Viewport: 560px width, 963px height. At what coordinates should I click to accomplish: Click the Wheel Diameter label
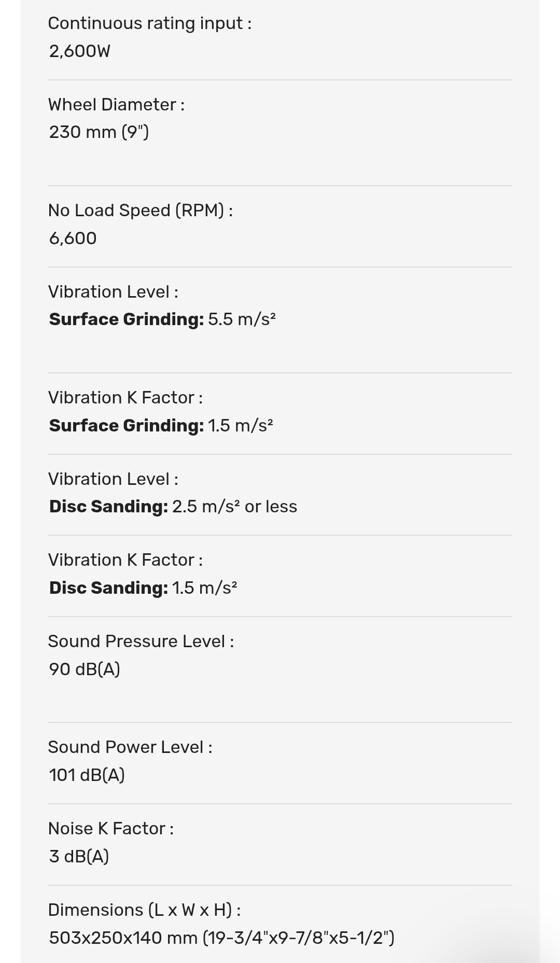click(116, 105)
